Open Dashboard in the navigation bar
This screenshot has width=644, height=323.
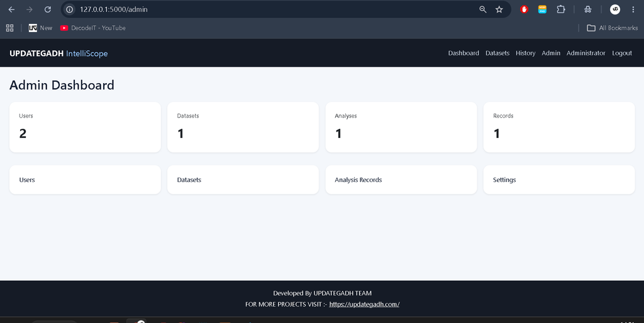pos(464,53)
